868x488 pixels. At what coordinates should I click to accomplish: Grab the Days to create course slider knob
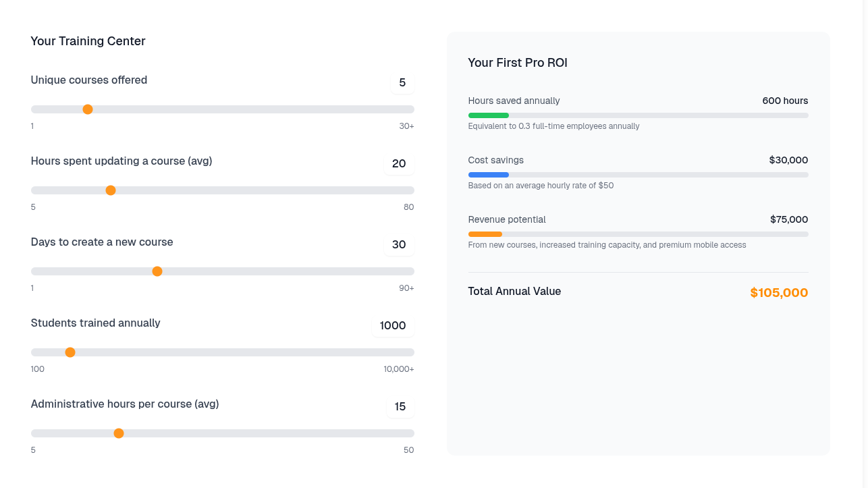(157, 271)
